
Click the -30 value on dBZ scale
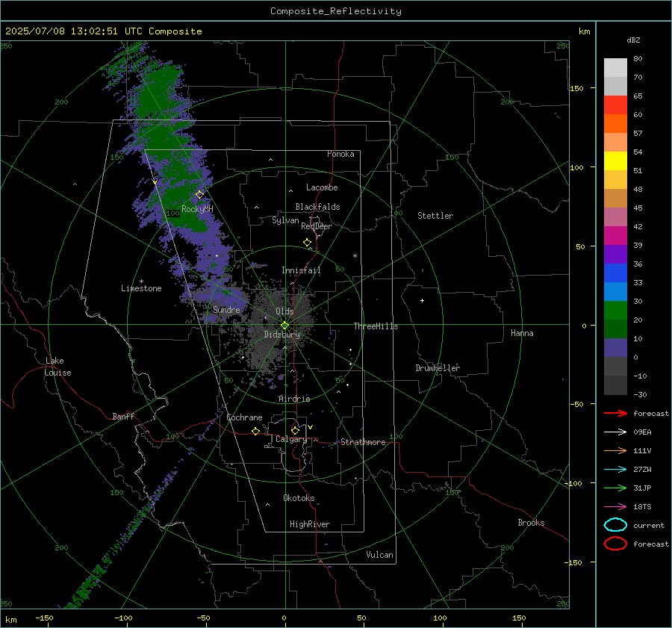(641, 395)
